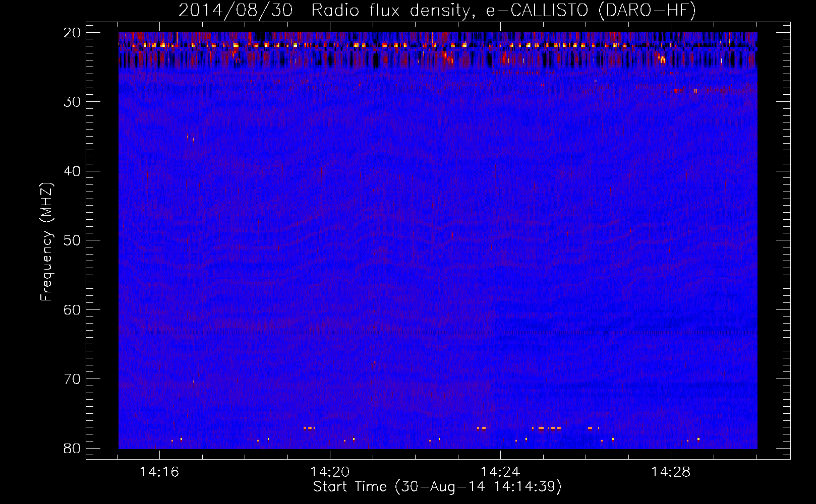
Task: Click the y-axis value 60
Action: pos(73,310)
